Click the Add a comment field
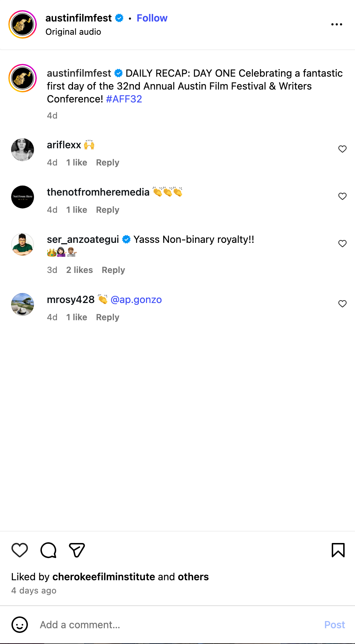 tap(179, 625)
